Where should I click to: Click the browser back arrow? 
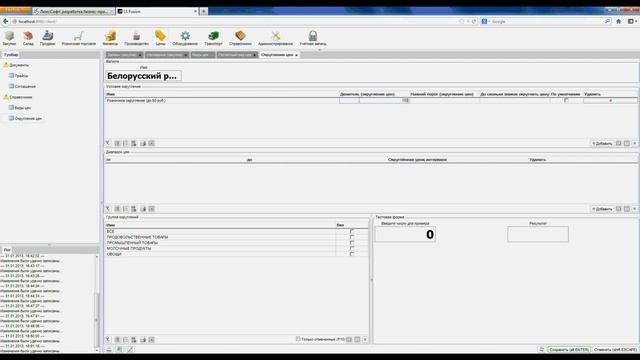click(x=5, y=21)
